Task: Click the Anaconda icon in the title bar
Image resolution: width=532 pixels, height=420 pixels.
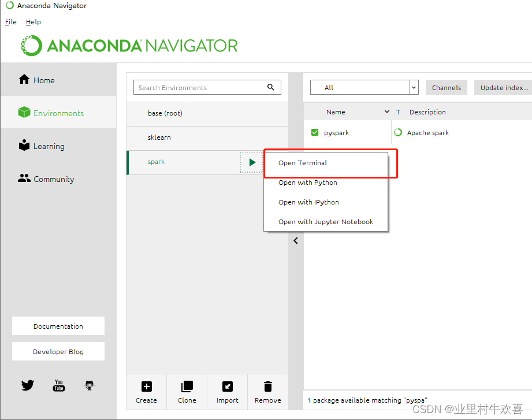Action: tap(10, 5)
